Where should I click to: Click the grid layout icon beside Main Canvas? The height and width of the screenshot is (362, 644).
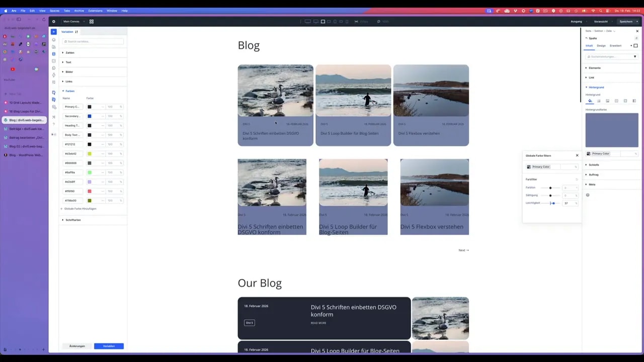click(91, 21)
